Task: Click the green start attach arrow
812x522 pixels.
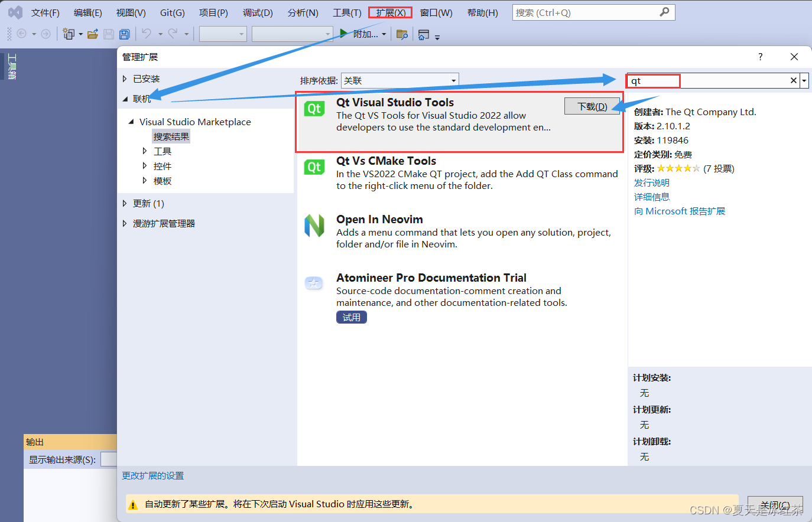Action: [x=343, y=34]
